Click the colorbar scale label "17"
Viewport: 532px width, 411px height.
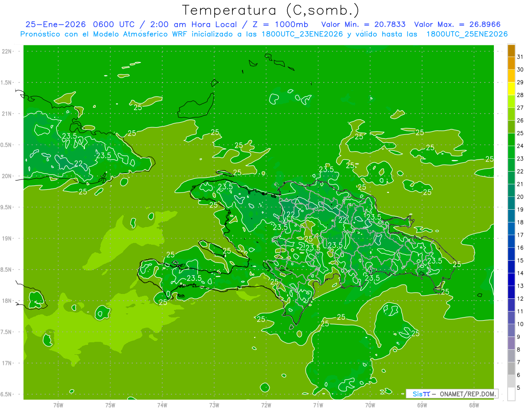[x=520, y=235]
